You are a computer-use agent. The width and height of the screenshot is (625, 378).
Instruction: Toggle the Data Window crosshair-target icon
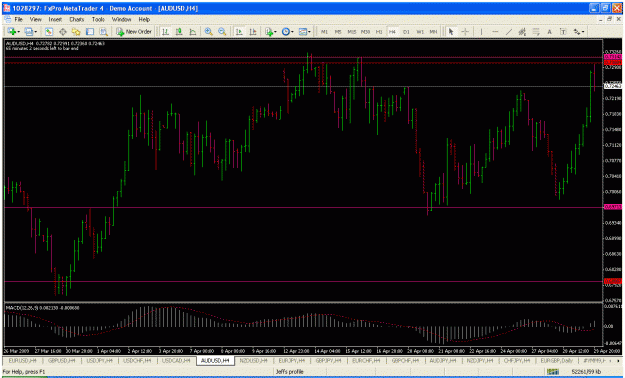[63, 32]
